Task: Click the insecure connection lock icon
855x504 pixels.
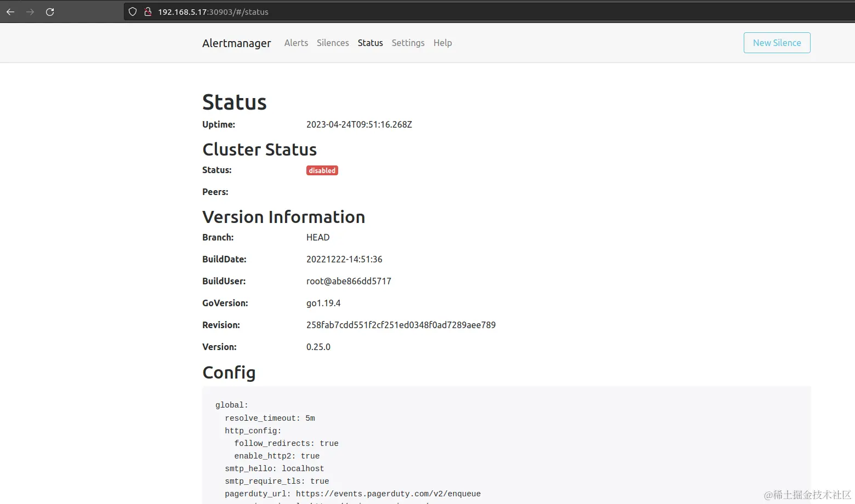Action: point(147,12)
